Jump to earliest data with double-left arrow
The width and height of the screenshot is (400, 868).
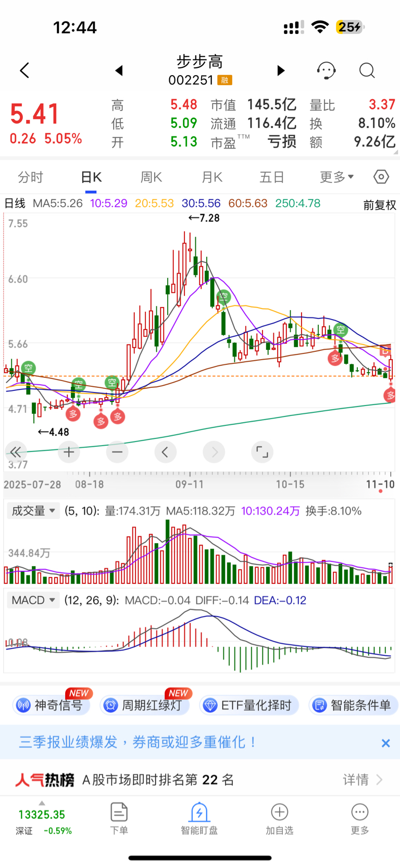[16, 452]
